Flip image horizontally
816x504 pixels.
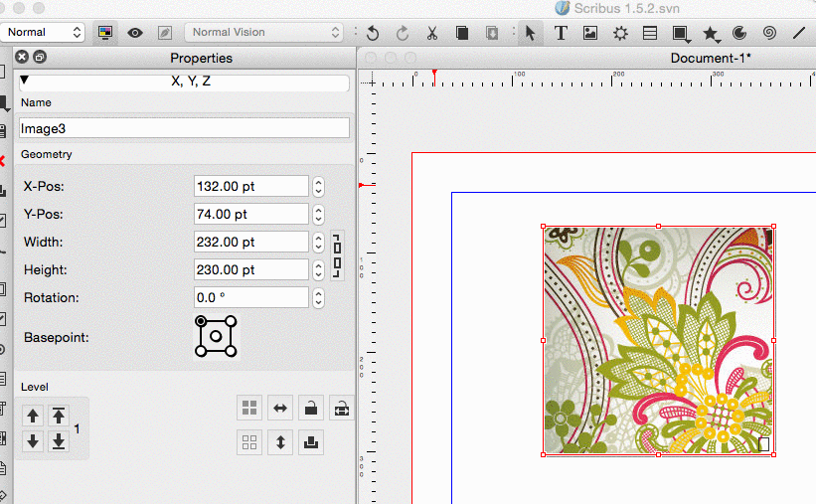[281, 408]
